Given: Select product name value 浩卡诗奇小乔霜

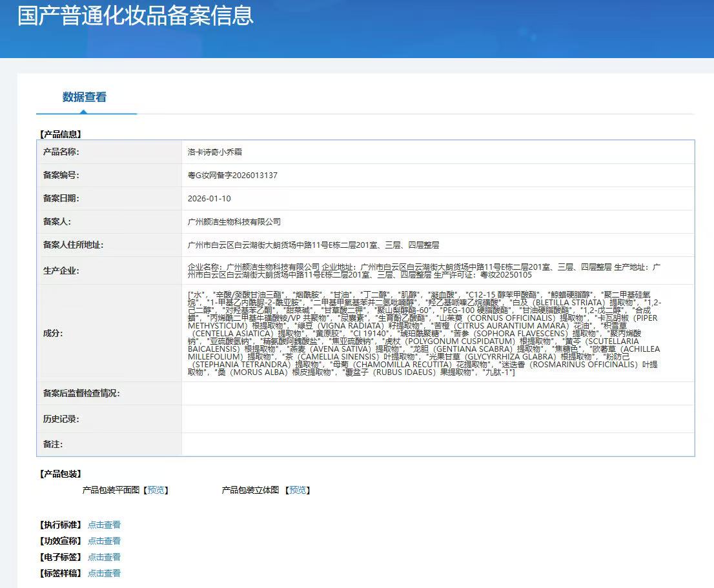Looking at the screenshot, I should coord(215,152).
